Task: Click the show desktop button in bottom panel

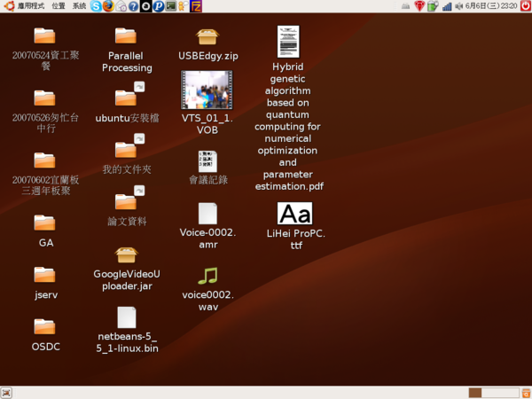Action: coord(6,393)
